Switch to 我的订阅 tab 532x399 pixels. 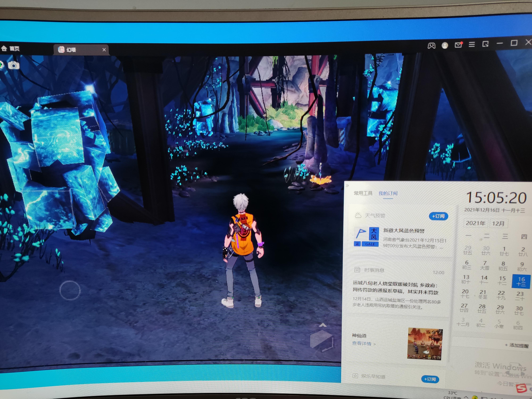388,193
